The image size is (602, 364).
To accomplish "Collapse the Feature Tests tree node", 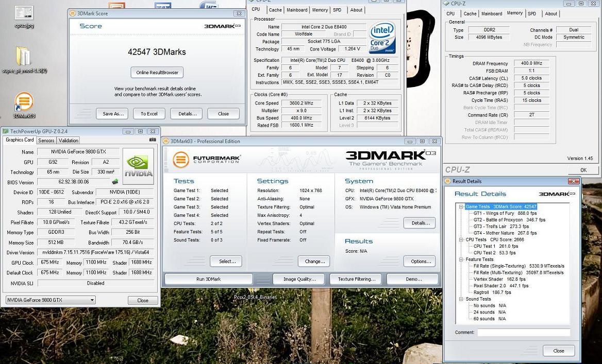I will pos(461,259).
